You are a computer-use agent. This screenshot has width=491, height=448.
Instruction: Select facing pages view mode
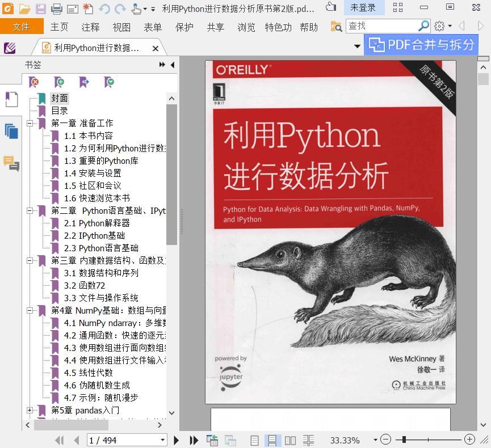click(x=290, y=441)
